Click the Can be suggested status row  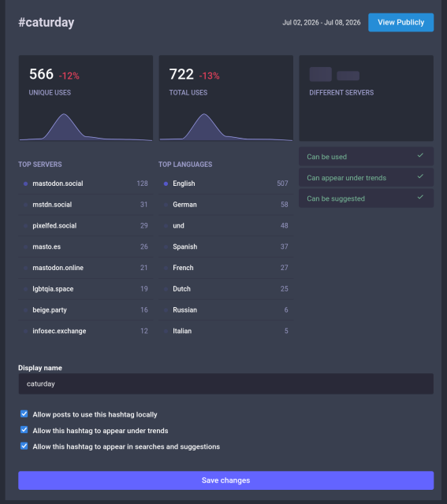pyautogui.click(x=367, y=198)
